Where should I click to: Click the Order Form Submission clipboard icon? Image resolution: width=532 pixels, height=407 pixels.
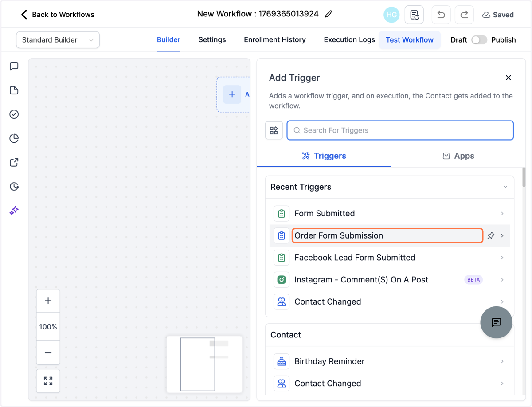(x=282, y=235)
